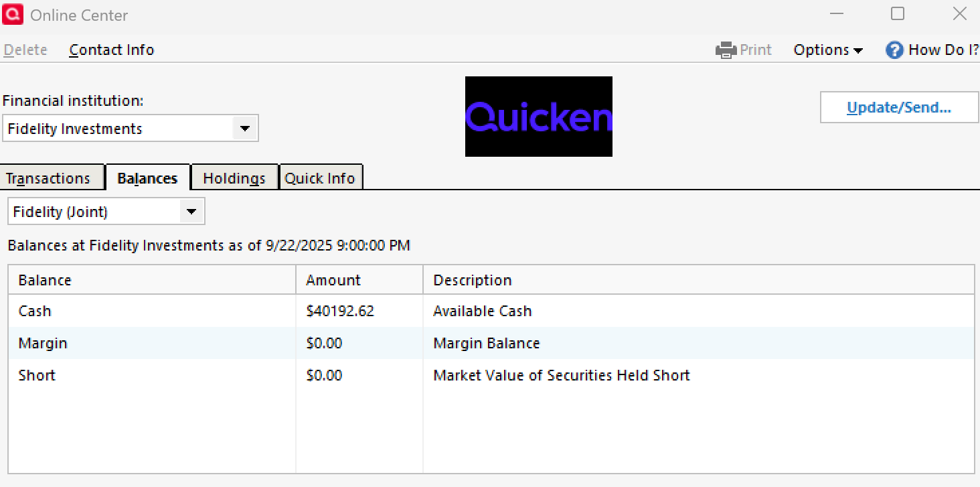The height and width of the screenshot is (487, 980).
Task: Click the How Do I help icon
Action: tap(894, 50)
